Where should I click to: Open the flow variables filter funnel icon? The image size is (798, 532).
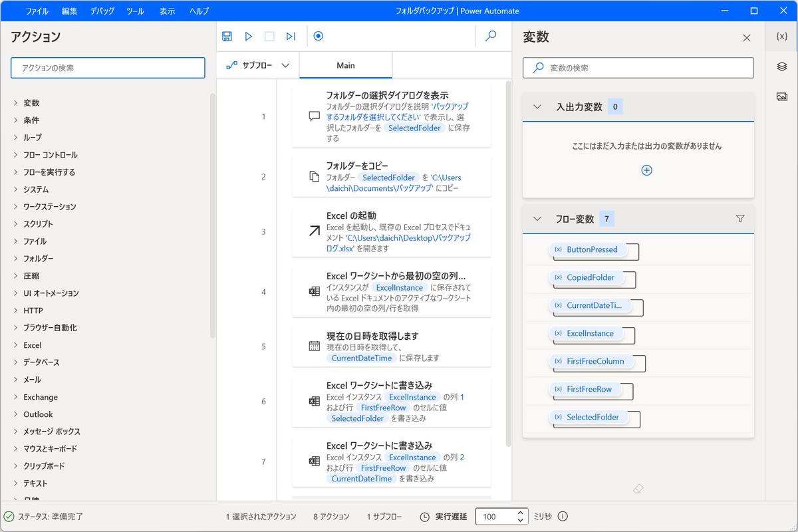coord(740,218)
